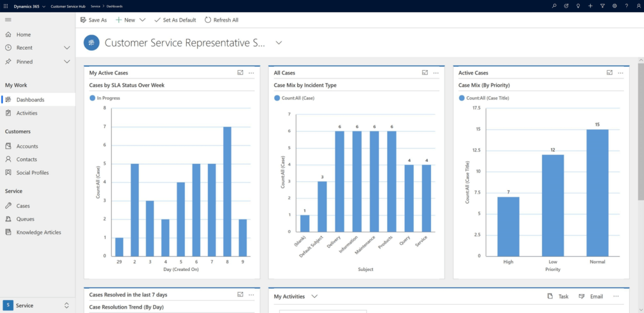Open the Settings gear icon
This screenshot has width=644, height=313.
click(615, 6)
